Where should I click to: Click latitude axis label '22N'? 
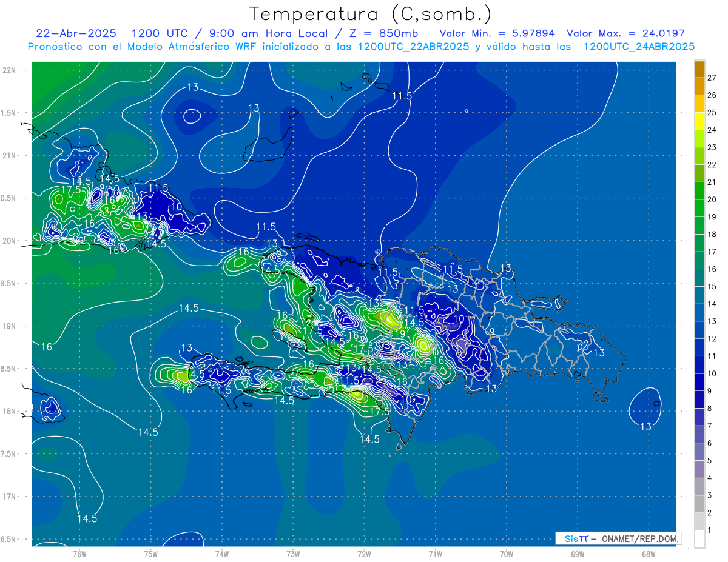click(x=10, y=70)
